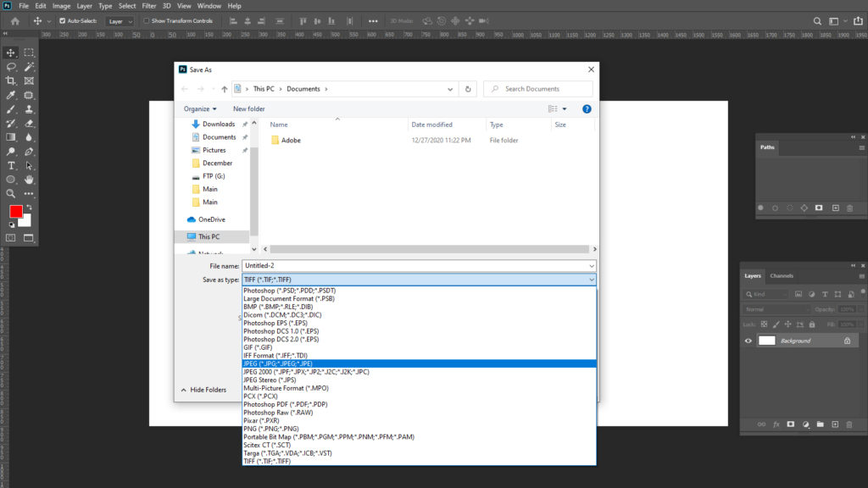Select the Pen tool
This screenshot has width=868, height=488.
pyautogui.click(x=29, y=151)
